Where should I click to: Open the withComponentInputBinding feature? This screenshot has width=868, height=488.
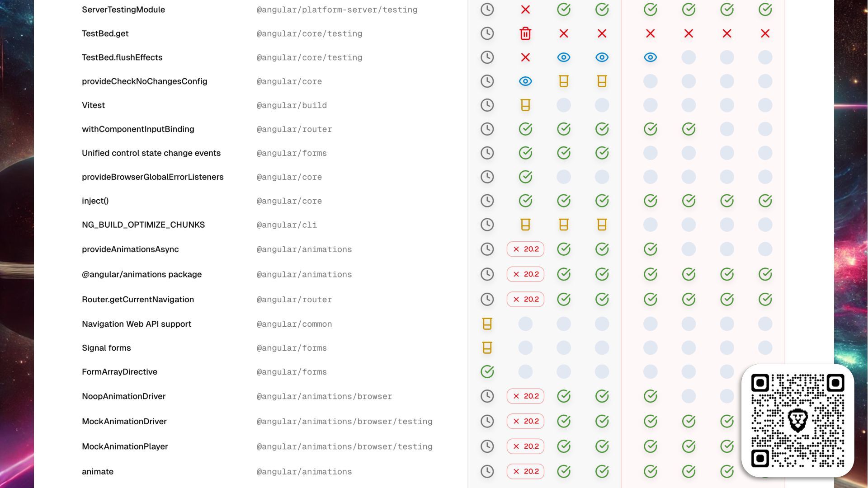tap(138, 129)
